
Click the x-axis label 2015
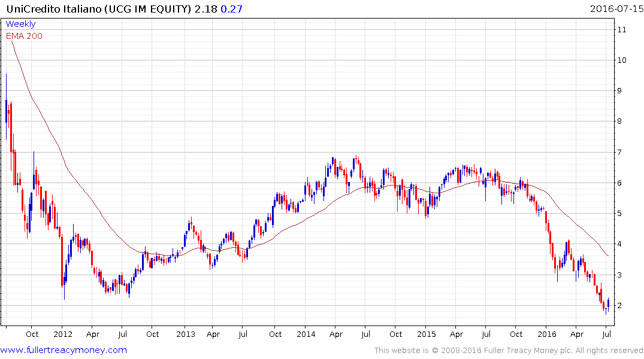427,334
